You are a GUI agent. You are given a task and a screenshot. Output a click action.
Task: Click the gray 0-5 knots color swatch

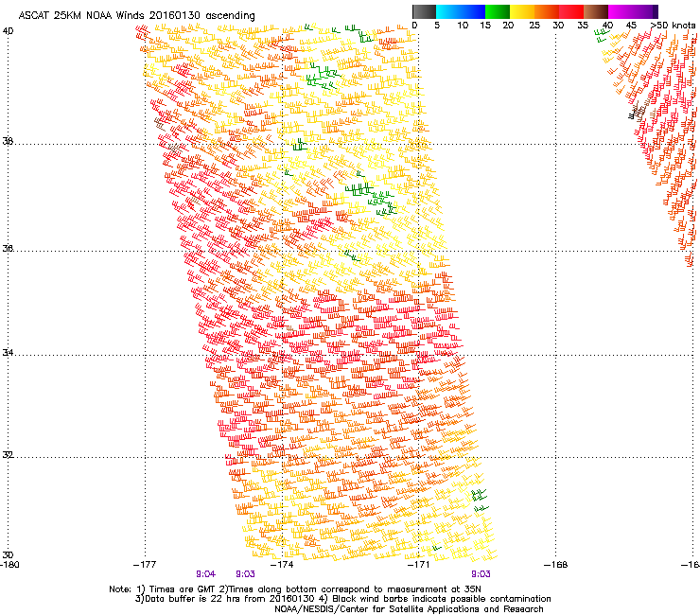click(424, 11)
